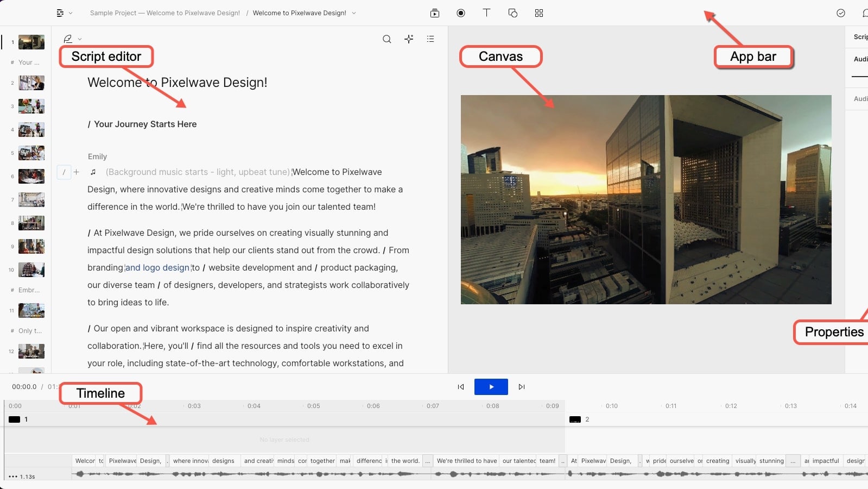Screen dimensions: 868x489
Task: Click the 0:05 mark on the timeline ruler
Action: pos(313,406)
